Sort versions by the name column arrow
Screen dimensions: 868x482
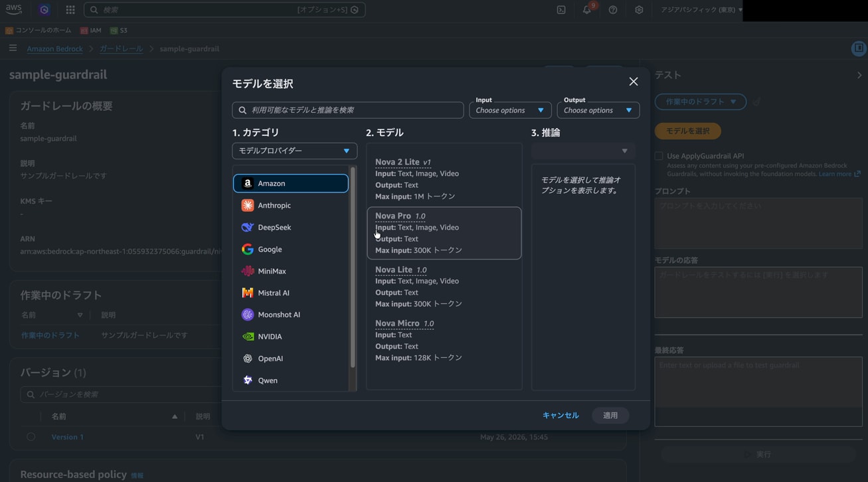pos(175,416)
